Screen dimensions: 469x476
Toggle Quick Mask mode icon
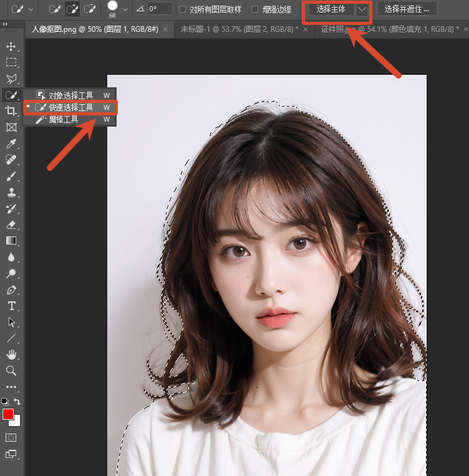(x=11, y=438)
